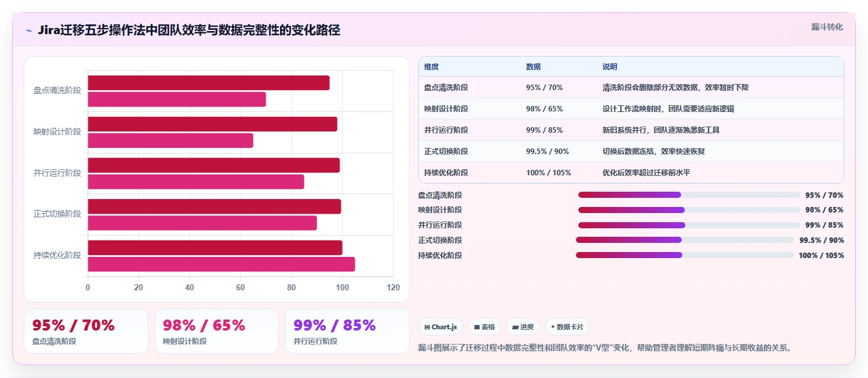Image resolution: width=868 pixels, height=378 pixels.
Task: Click the pink bar for 盘点清洗阶段 in chart
Action: click(x=177, y=99)
